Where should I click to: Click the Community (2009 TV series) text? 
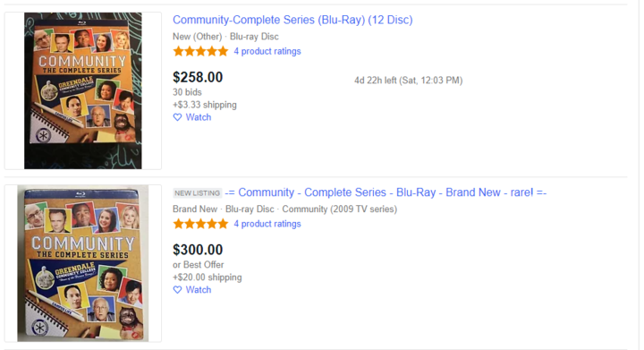[x=339, y=209]
